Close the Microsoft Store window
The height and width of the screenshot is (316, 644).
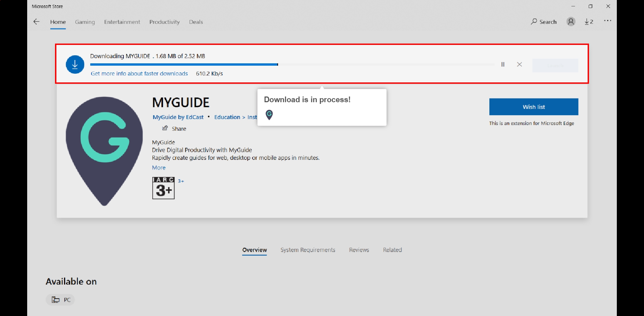click(x=608, y=6)
